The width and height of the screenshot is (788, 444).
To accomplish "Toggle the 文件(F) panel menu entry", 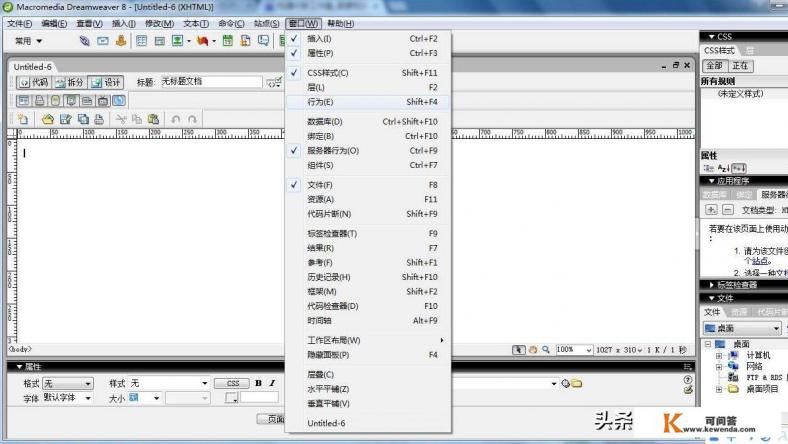I will [x=321, y=185].
